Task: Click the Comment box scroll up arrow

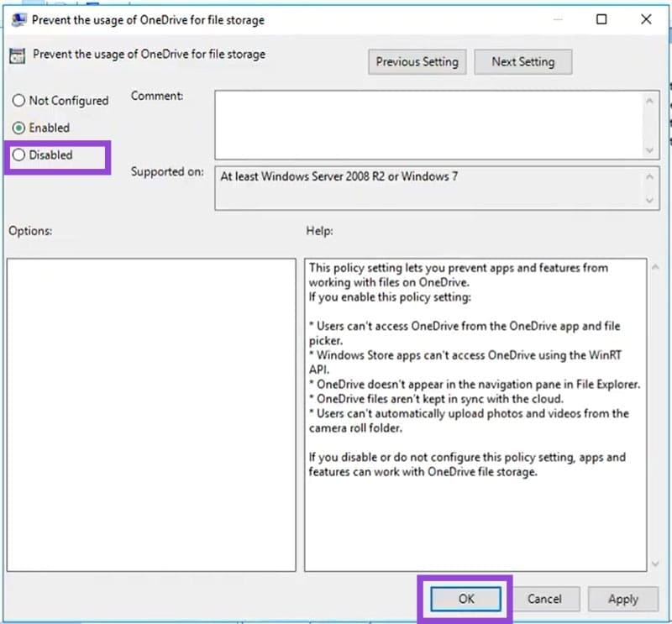Action: [649, 101]
